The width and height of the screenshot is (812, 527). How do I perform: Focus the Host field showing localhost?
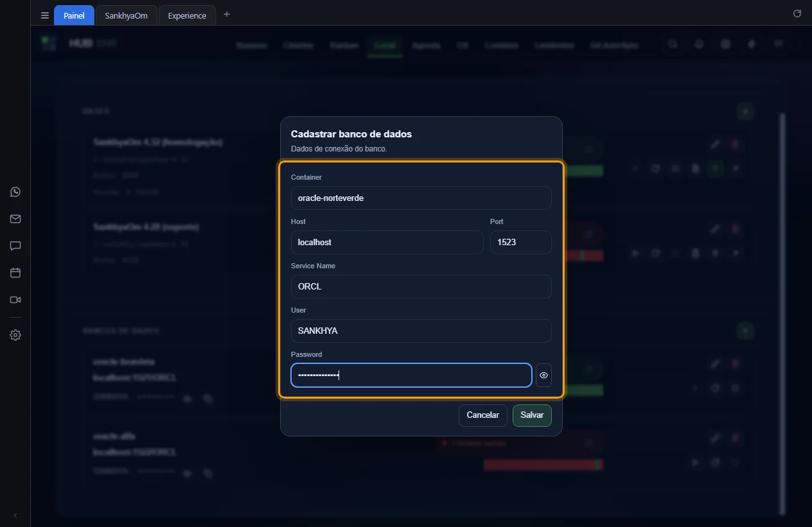point(387,242)
